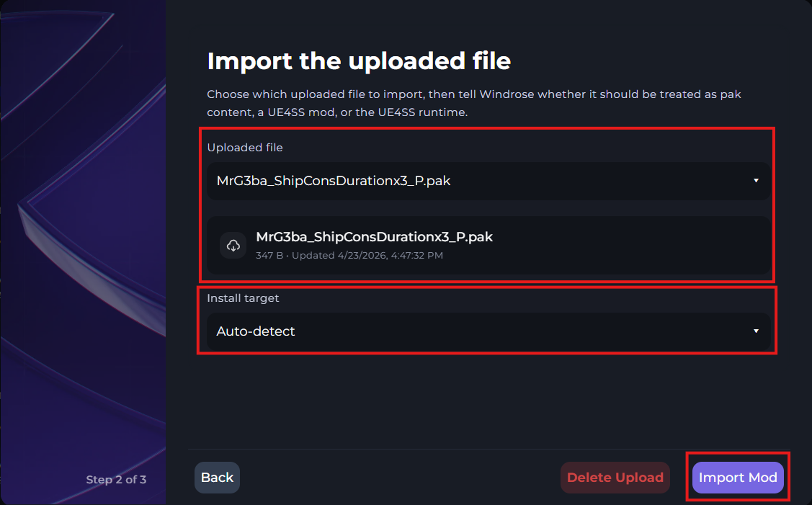The width and height of the screenshot is (812, 505).
Task: Click the Updated 4/23/2026 timestamp text
Action: pos(366,256)
